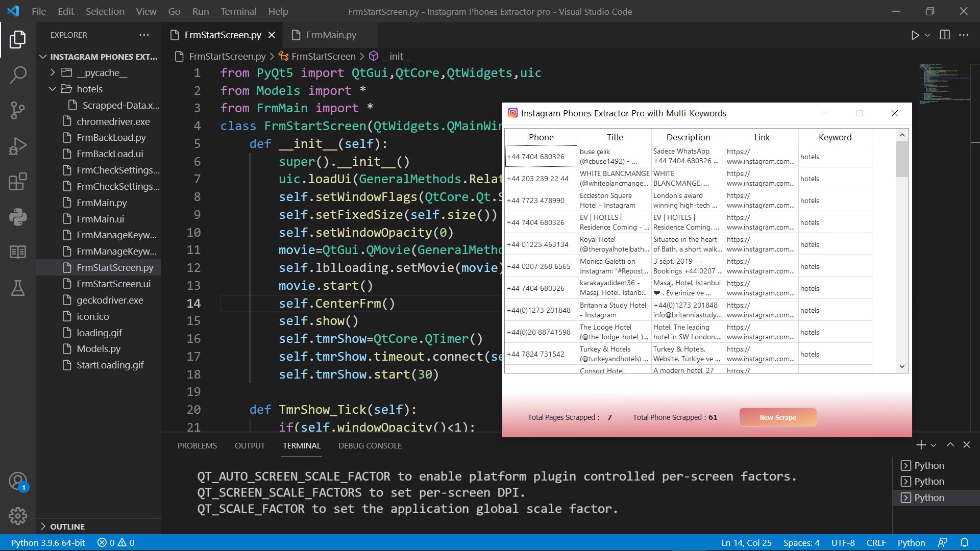The image size is (980, 551).
Task: Click the VS Code logo icon
Action: point(13,11)
